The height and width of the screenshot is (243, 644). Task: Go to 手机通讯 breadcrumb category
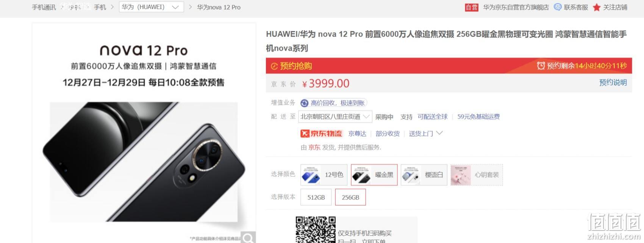coord(44,7)
